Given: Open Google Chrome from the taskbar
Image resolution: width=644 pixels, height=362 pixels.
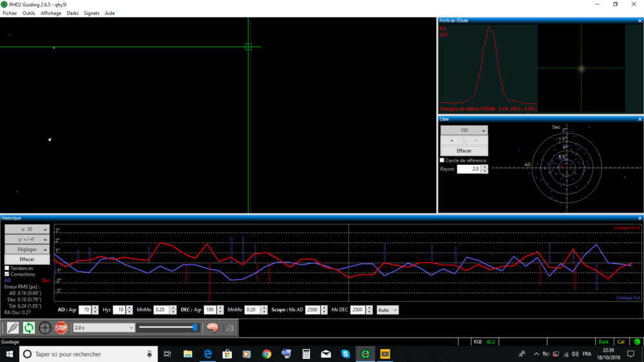Looking at the screenshot, I should point(267,354).
